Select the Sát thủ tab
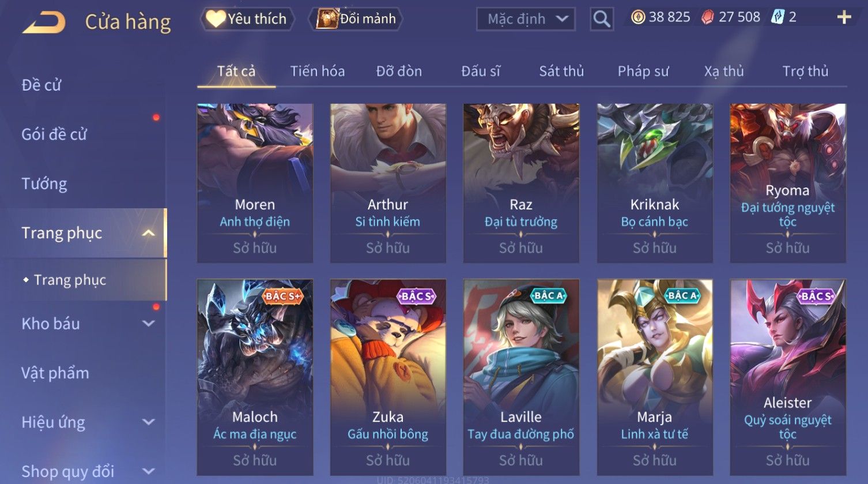Viewport: 868px width, 484px height. coord(561,71)
